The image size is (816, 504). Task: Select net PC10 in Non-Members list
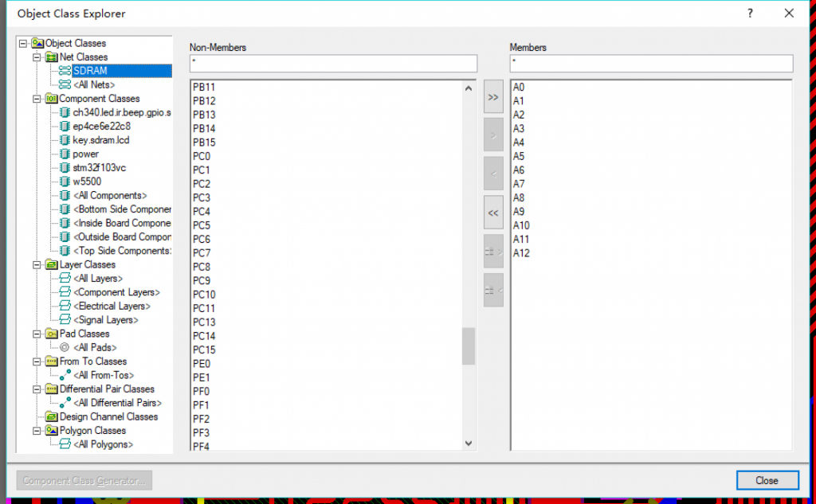click(x=204, y=295)
